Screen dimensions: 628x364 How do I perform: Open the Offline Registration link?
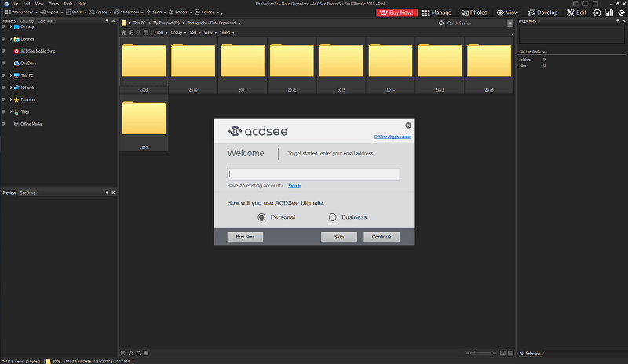click(x=392, y=136)
